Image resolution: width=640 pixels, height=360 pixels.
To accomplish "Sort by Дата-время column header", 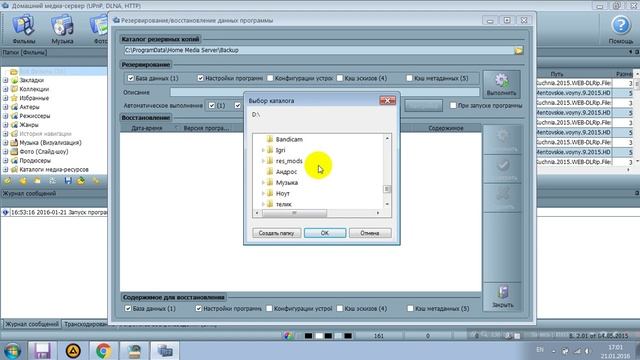I will point(147,128).
